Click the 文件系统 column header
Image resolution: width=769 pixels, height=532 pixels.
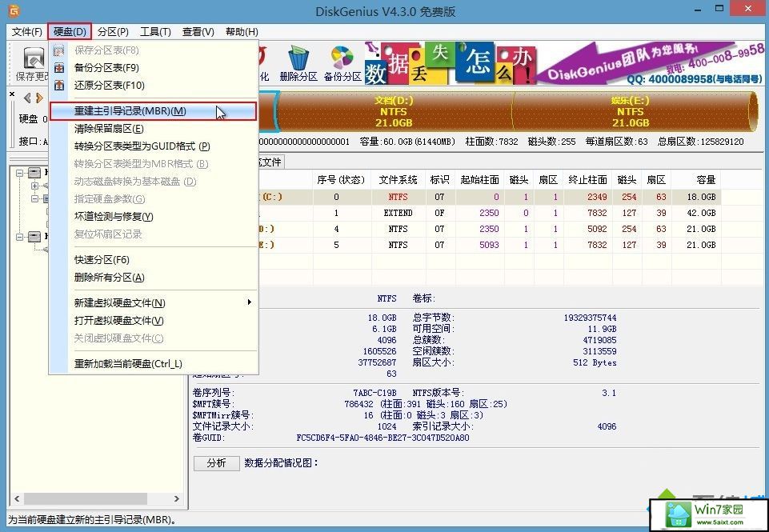point(399,180)
